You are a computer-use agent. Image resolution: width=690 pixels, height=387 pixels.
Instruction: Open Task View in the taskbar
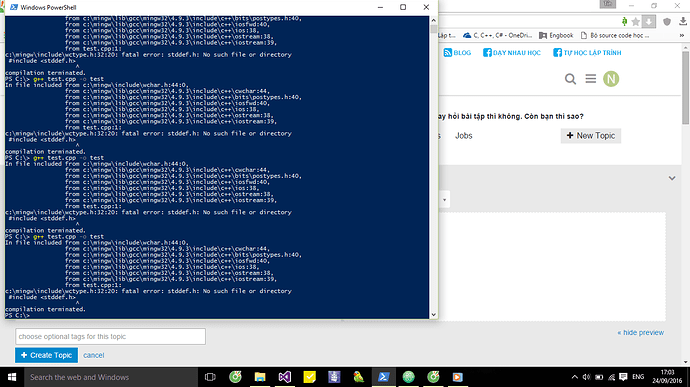(210, 377)
